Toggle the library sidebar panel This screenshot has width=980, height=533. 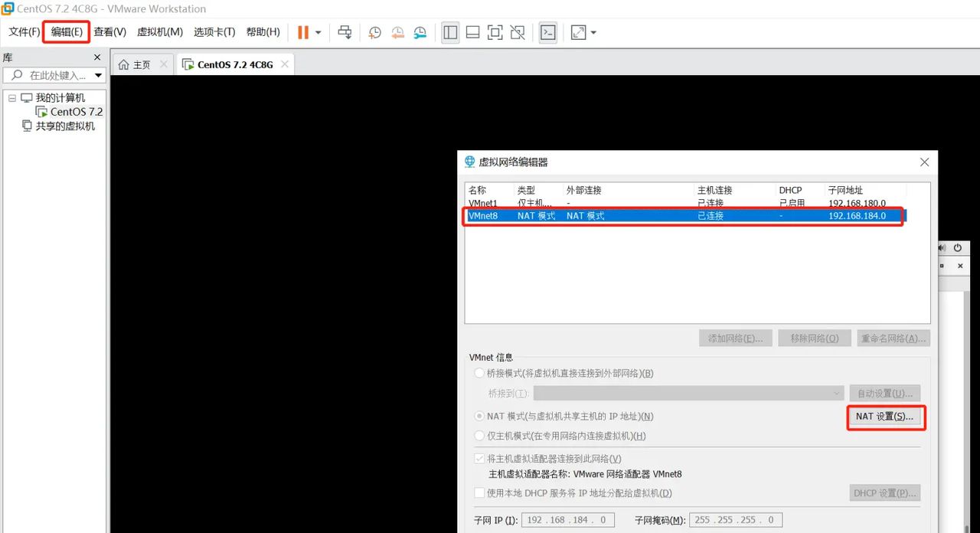pyautogui.click(x=450, y=32)
